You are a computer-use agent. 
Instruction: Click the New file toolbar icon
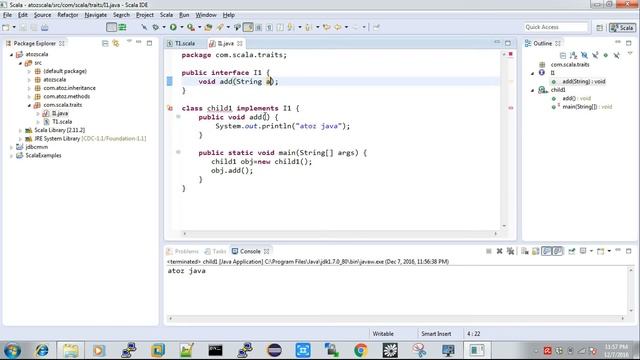click(x=6, y=27)
